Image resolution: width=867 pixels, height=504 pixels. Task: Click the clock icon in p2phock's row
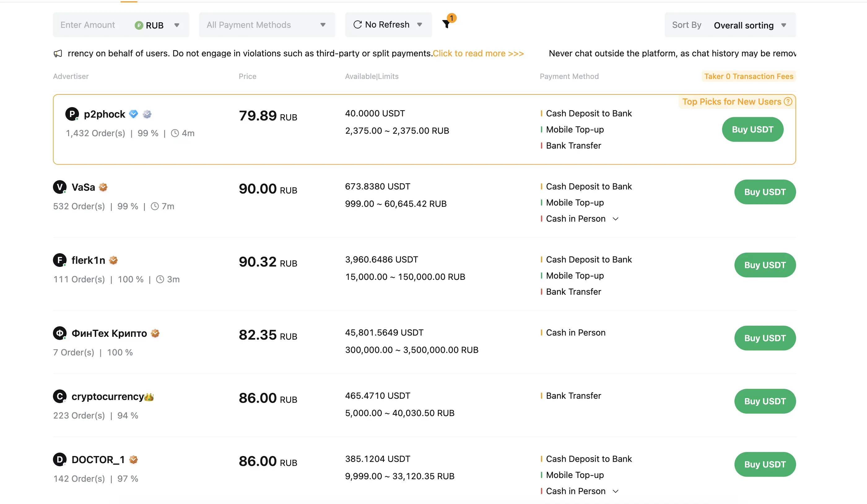pos(175,133)
